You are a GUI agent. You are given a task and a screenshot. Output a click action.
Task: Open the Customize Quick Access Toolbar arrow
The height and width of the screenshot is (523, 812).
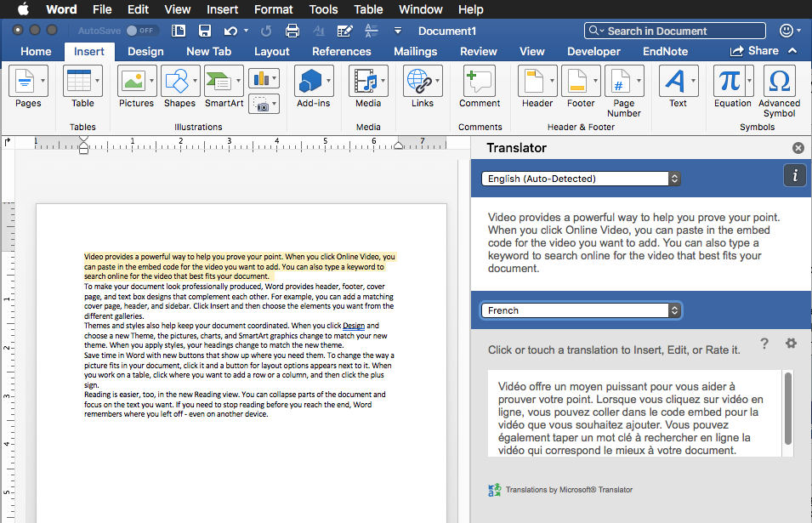click(398, 31)
